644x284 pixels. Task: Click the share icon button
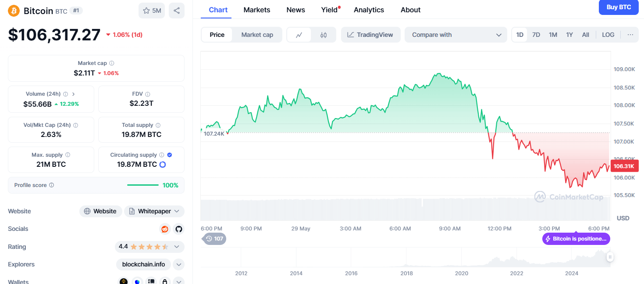177,11
